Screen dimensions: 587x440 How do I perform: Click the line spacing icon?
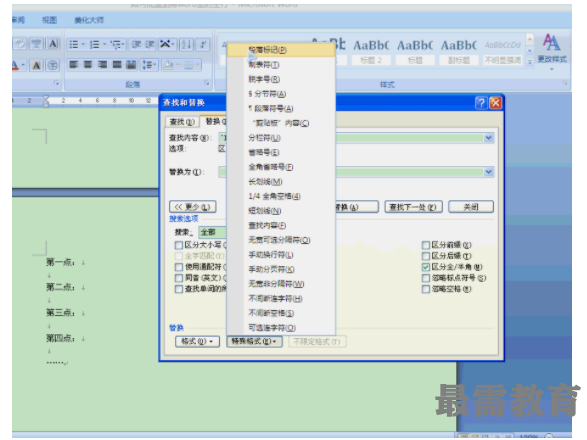pyautogui.click(x=147, y=65)
